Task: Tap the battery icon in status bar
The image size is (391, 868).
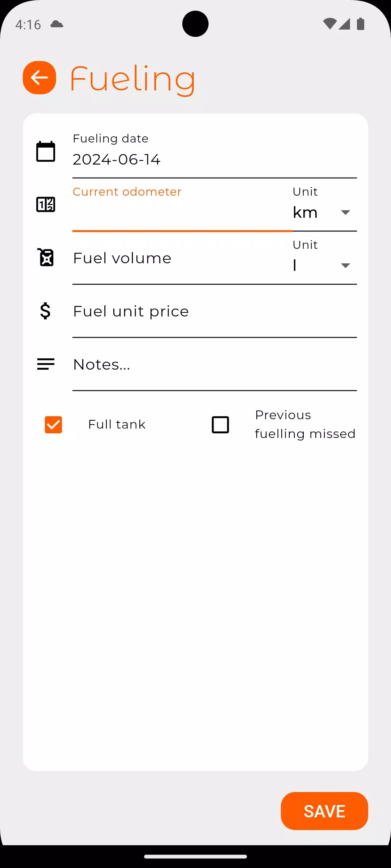Action: coord(360,24)
